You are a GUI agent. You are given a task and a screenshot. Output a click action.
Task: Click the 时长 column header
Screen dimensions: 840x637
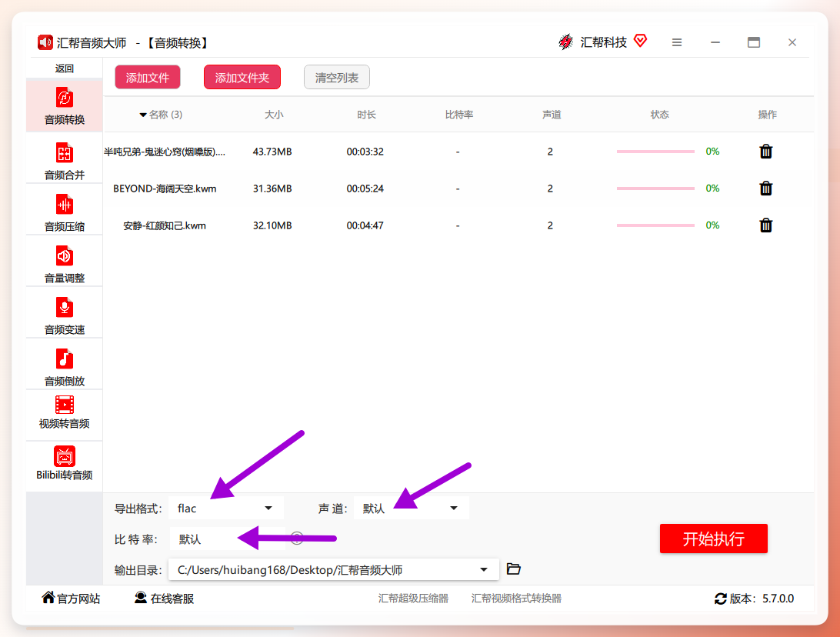point(366,115)
